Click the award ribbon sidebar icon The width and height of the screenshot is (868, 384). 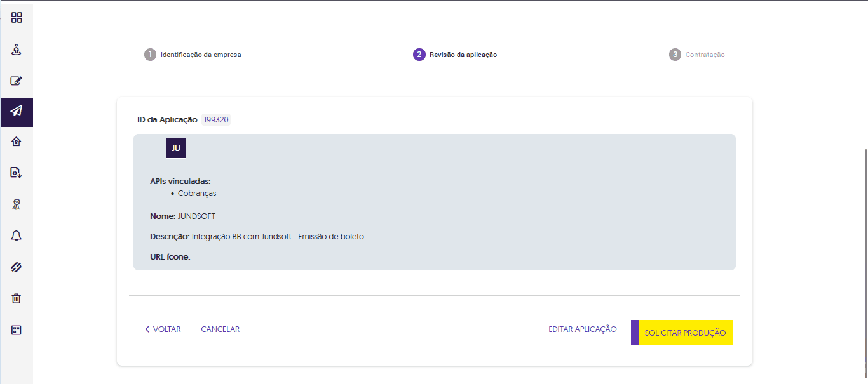(x=17, y=204)
